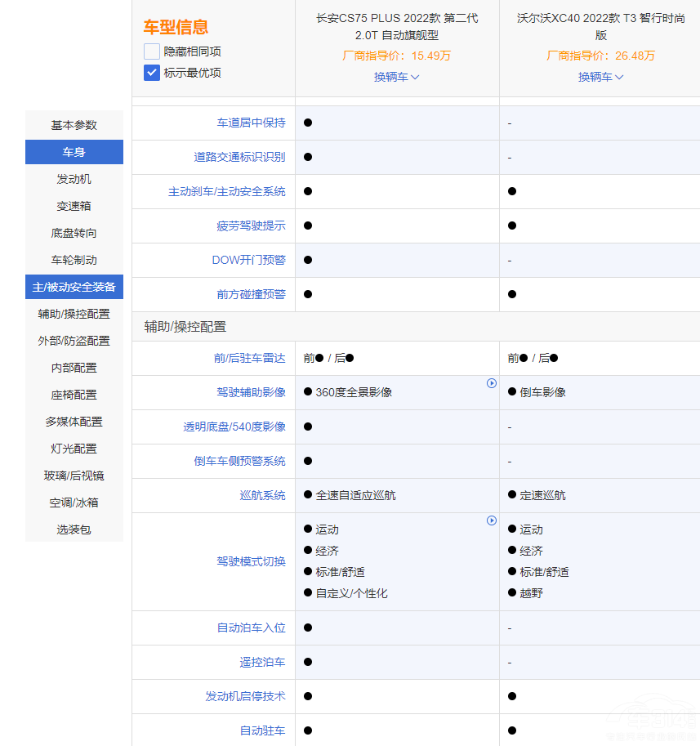This screenshot has width=700, height=746.
Task: Switch to the 基本参数 section
Action: [74, 124]
